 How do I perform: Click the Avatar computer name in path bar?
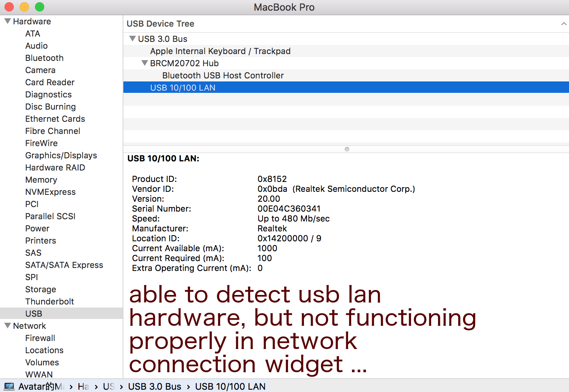(x=42, y=386)
